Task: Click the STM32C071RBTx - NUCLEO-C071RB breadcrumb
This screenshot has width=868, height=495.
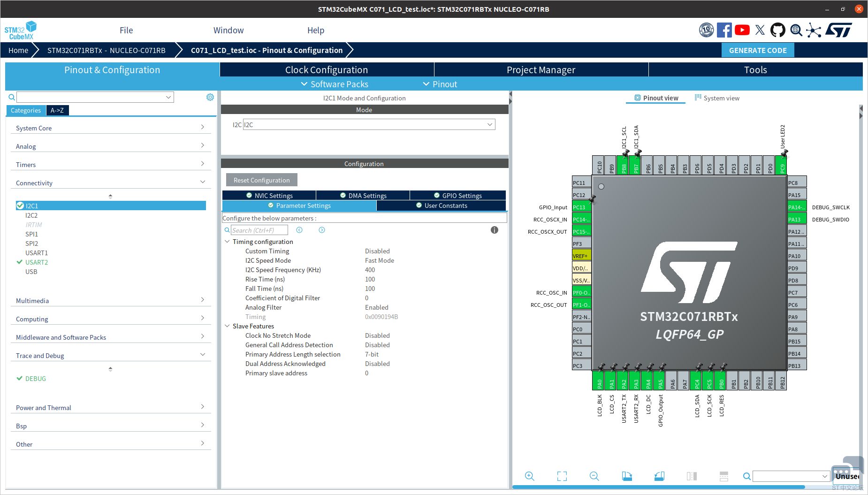Action: (107, 50)
